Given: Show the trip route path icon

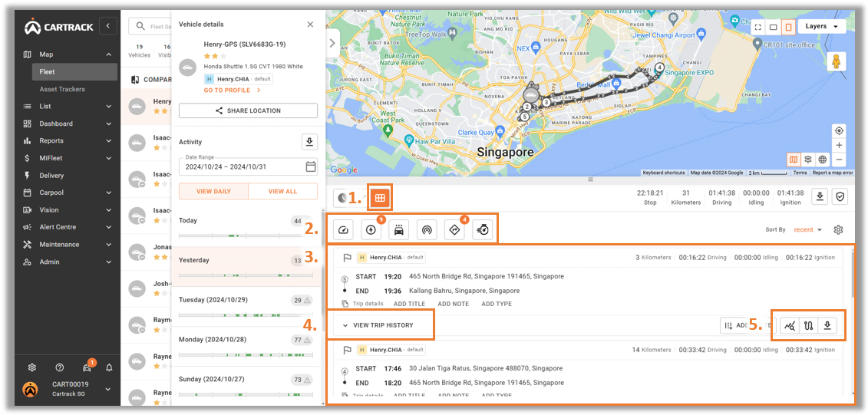Looking at the screenshot, I should tap(808, 325).
